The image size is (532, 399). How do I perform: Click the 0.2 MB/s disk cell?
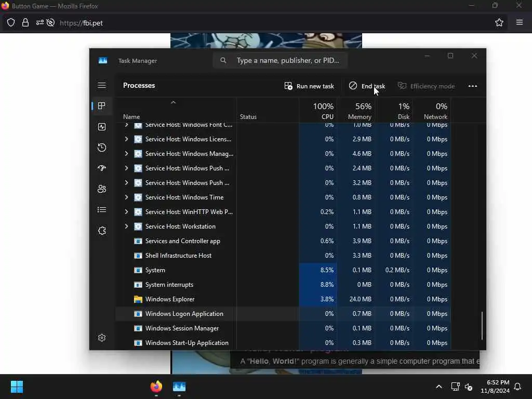point(394,270)
